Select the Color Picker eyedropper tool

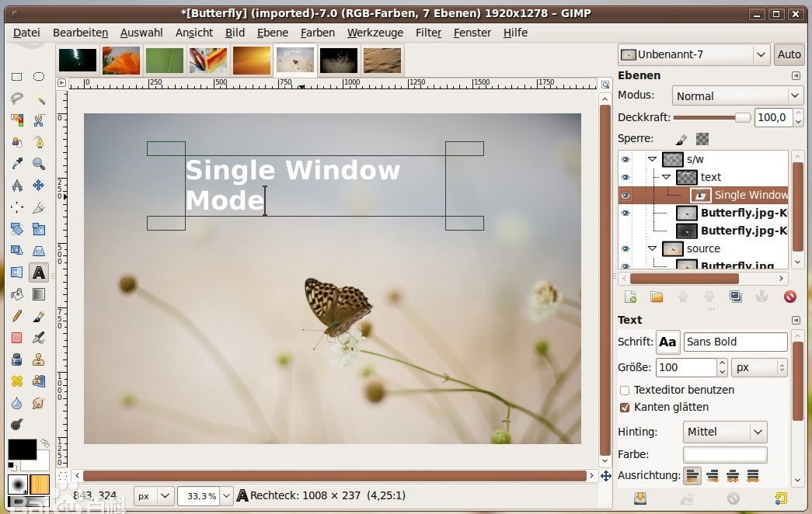click(x=16, y=164)
